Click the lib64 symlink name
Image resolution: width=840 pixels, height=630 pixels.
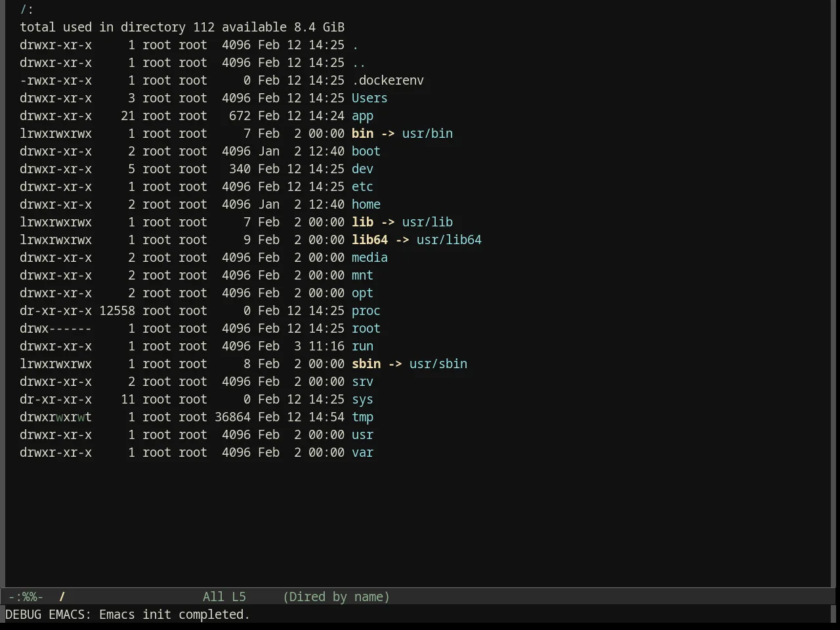369,240
